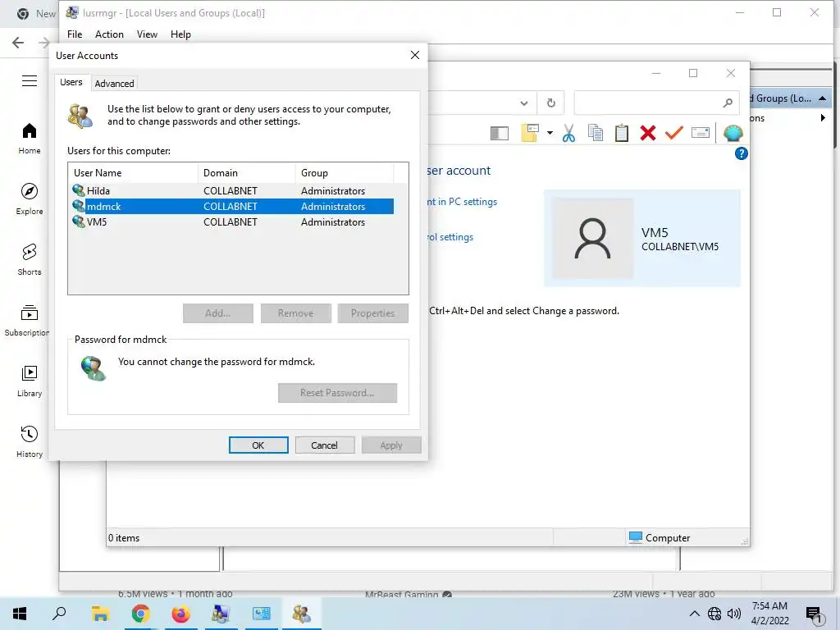
Task: Sort by Group column header
Action: [x=345, y=173]
